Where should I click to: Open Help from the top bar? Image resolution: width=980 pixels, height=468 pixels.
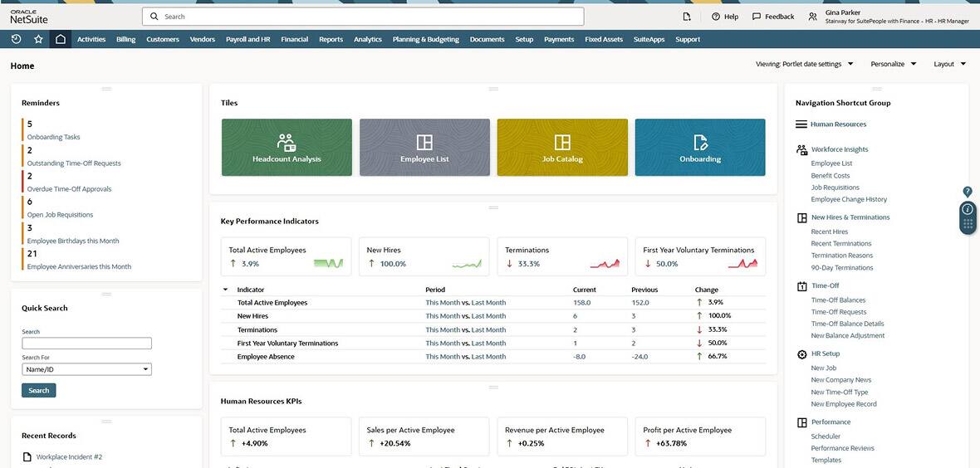tap(724, 17)
